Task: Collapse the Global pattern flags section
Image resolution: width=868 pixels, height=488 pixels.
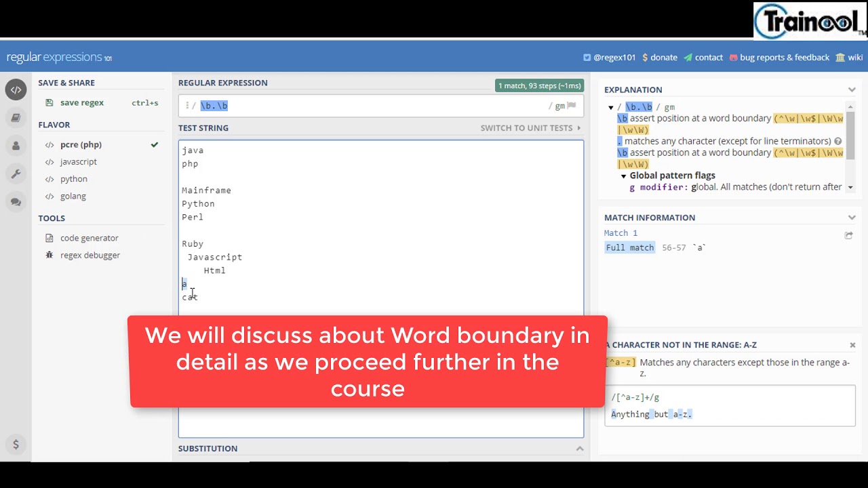Action: coord(624,176)
